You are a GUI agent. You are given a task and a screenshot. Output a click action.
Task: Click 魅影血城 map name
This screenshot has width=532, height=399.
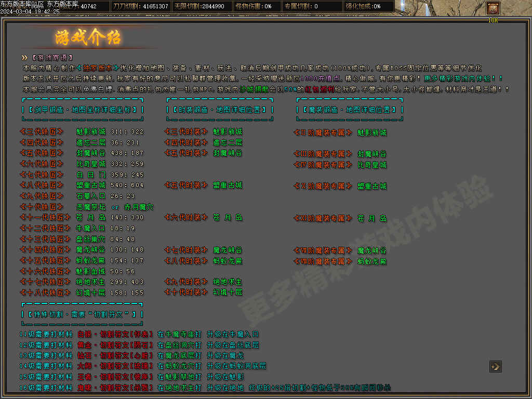pyautogui.click(x=90, y=271)
